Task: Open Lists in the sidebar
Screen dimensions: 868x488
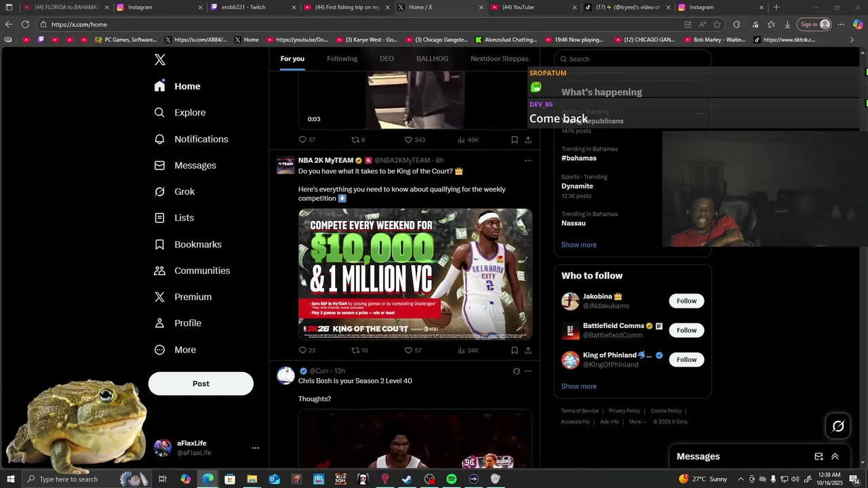Action: click(174, 218)
